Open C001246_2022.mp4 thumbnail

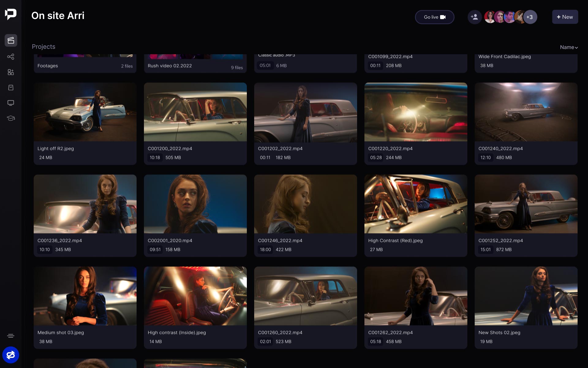coord(306,204)
